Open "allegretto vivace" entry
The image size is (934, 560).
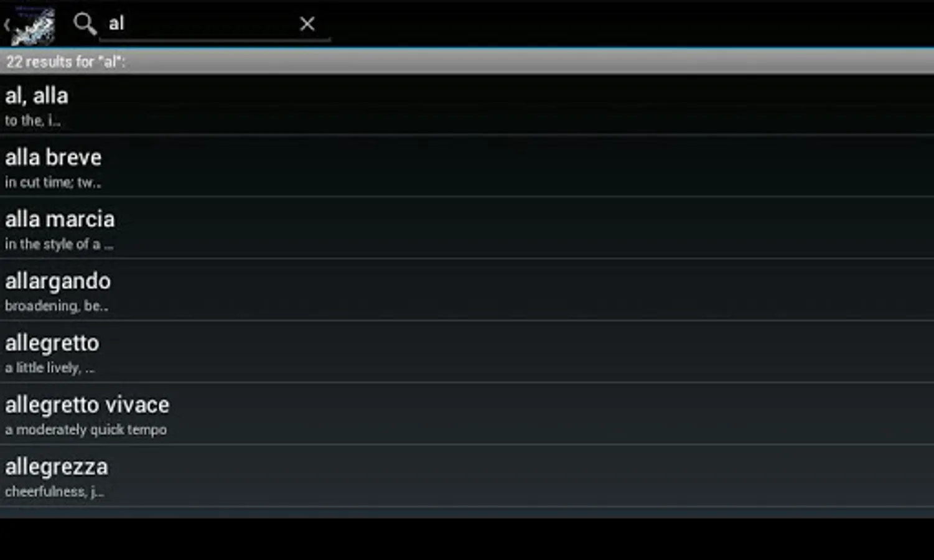click(467, 413)
